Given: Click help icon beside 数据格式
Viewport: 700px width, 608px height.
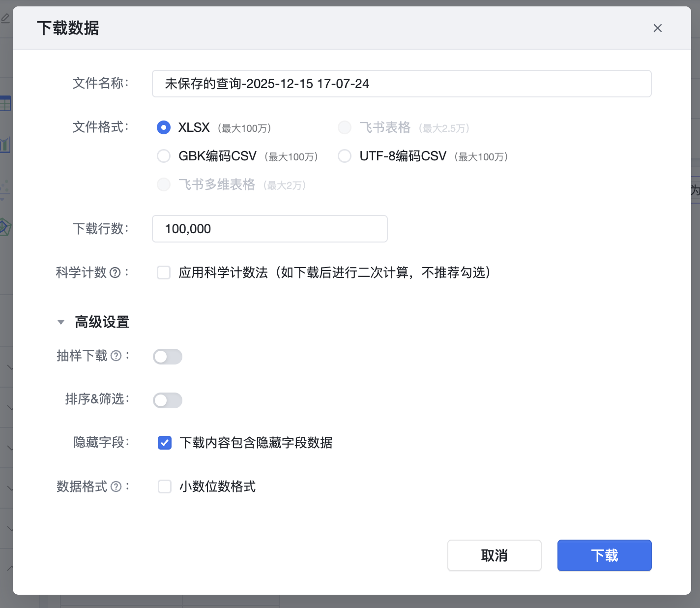Looking at the screenshot, I should [x=116, y=486].
